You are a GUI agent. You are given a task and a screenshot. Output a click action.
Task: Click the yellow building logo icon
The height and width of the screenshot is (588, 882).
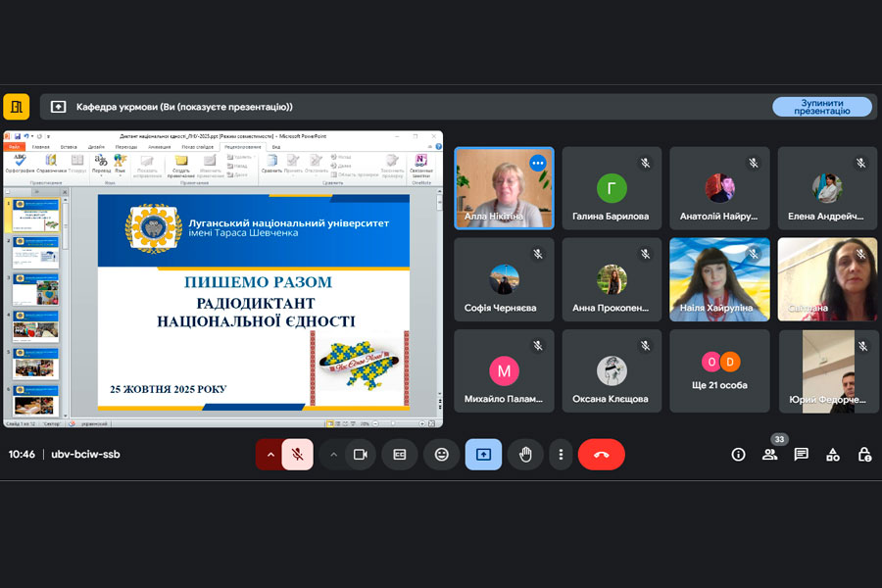coord(17,107)
